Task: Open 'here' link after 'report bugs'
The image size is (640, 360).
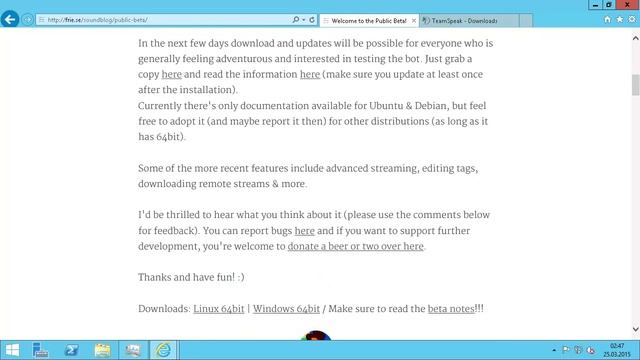Action: coord(304,231)
